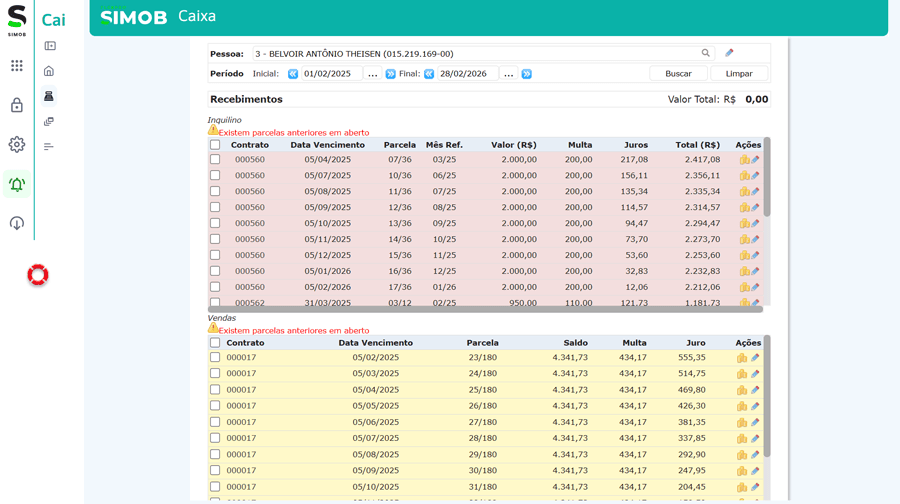Click the magnifier in Pessoa field
The width and height of the screenshot is (900, 504).
(705, 54)
